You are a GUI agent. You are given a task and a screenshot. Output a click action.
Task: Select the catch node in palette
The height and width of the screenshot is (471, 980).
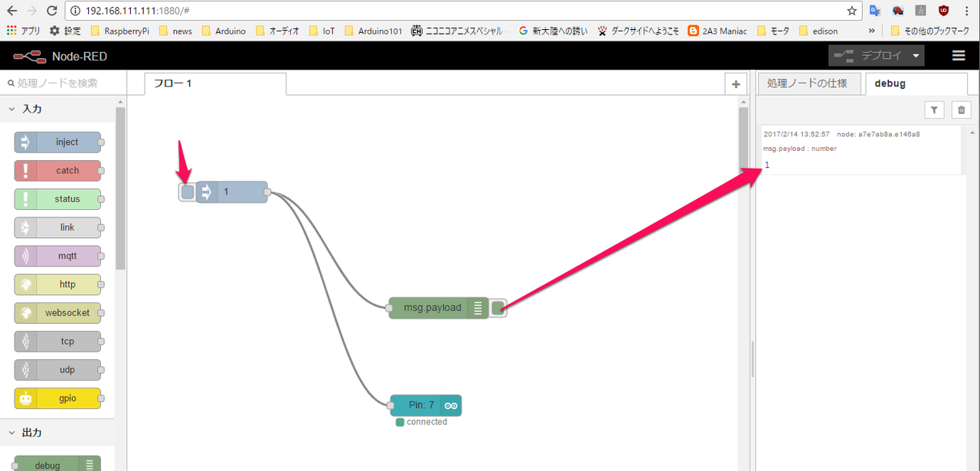(x=58, y=171)
